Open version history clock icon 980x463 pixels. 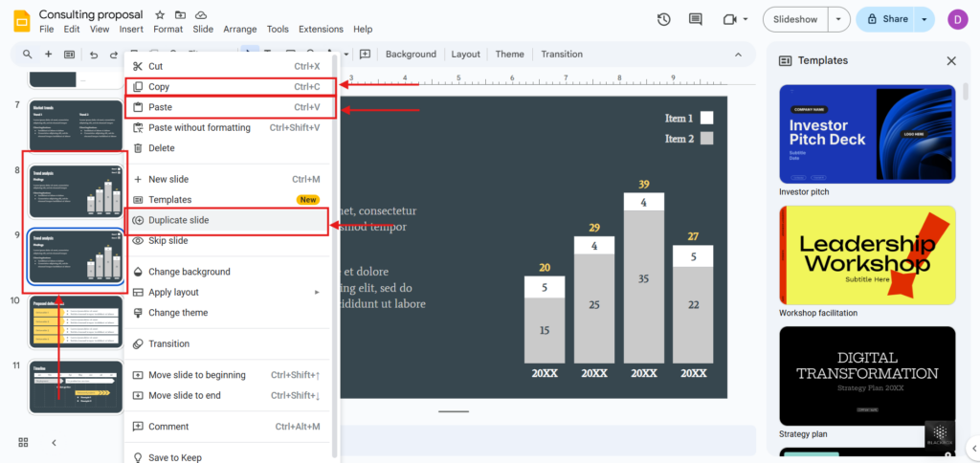(x=664, y=19)
